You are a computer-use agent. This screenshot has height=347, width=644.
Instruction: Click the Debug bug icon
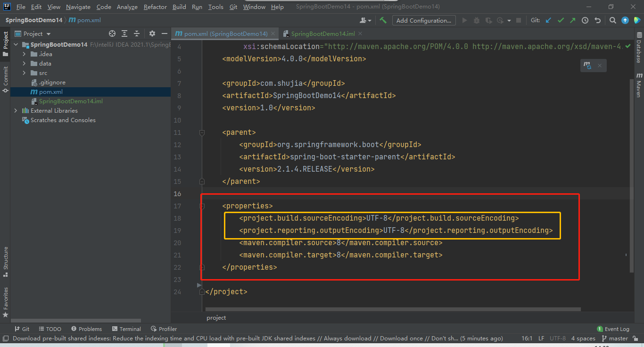pyautogui.click(x=477, y=20)
